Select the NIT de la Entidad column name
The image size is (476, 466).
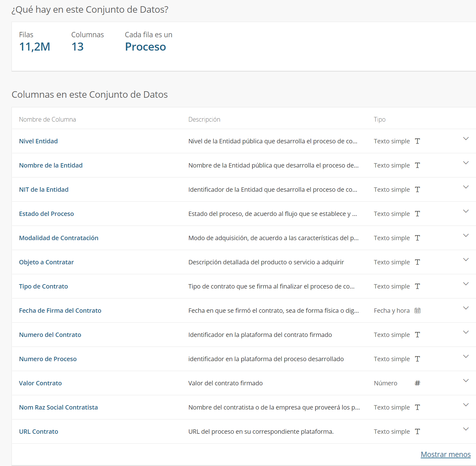(43, 189)
